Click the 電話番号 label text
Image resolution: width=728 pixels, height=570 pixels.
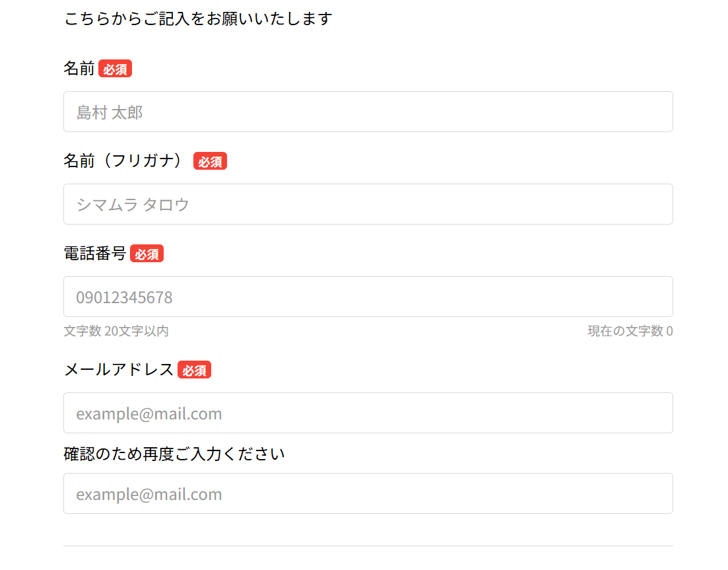[x=95, y=254]
